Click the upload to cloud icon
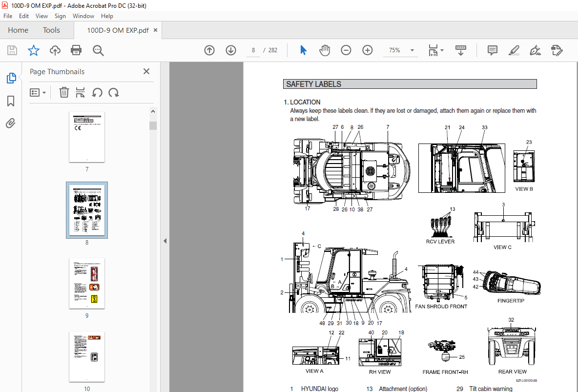578x392 pixels. tap(55, 50)
